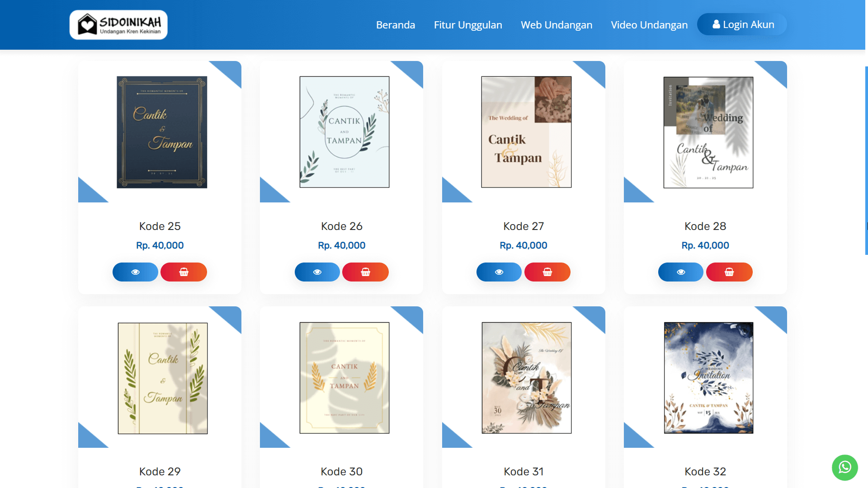868x488 pixels.
Task: Add Kode 25 to shopping basket
Action: (x=184, y=272)
